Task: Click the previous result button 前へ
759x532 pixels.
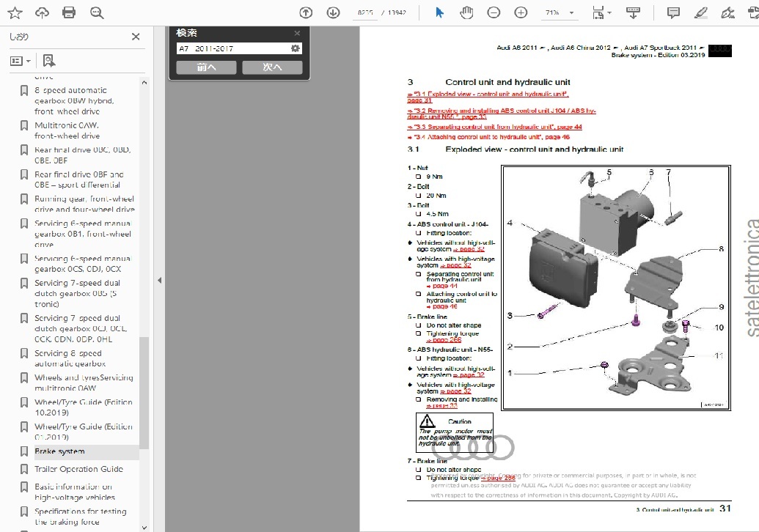Action: tap(206, 67)
